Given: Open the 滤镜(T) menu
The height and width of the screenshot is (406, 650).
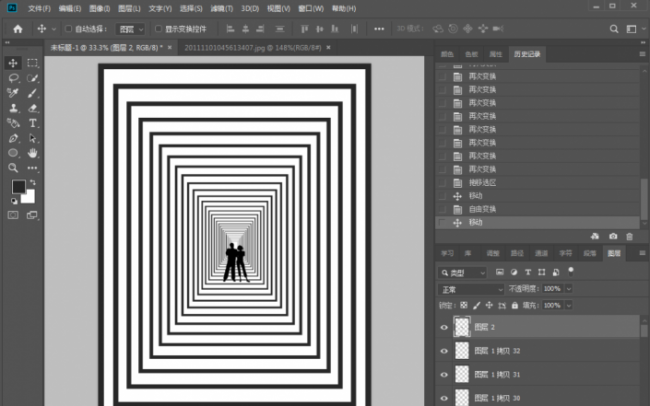Looking at the screenshot, I should click(x=222, y=8).
